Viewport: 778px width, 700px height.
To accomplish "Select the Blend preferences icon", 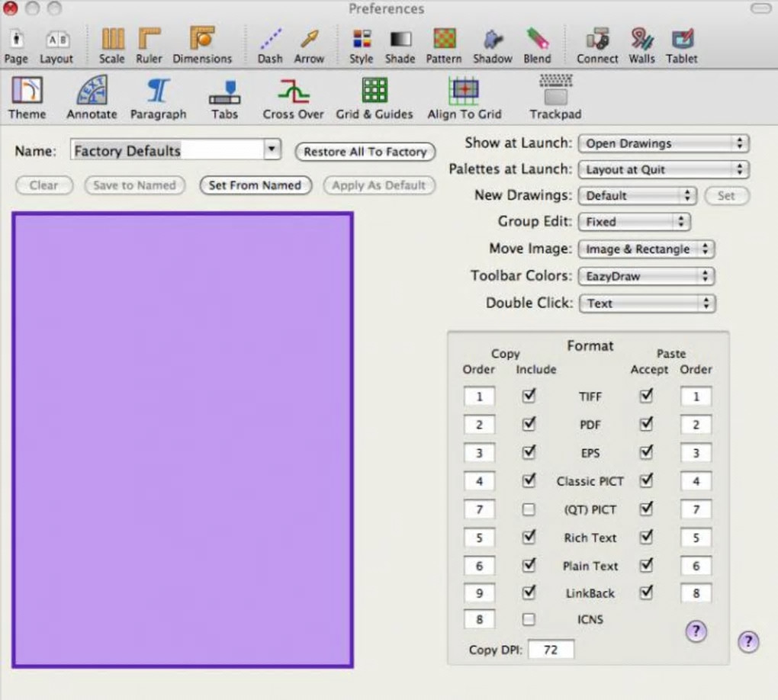I will 538,47.
